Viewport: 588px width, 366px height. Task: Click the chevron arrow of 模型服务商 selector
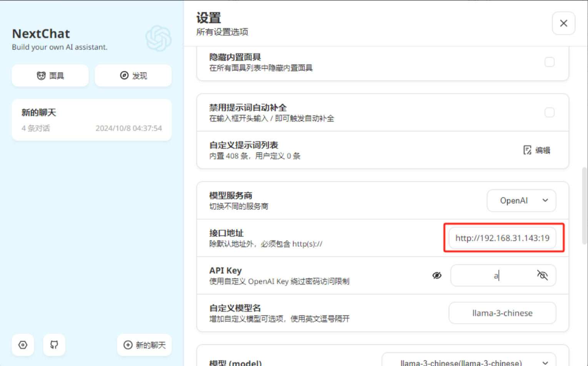click(x=545, y=201)
